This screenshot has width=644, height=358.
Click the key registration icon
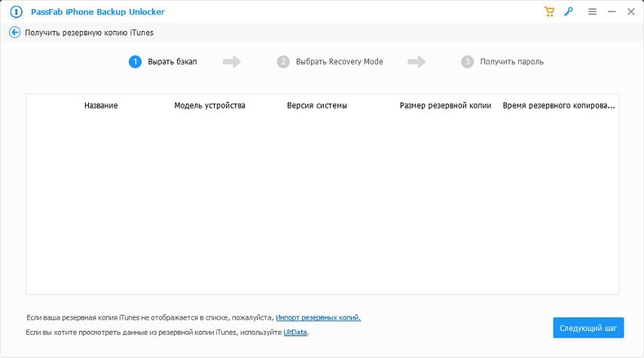pyautogui.click(x=569, y=11)
